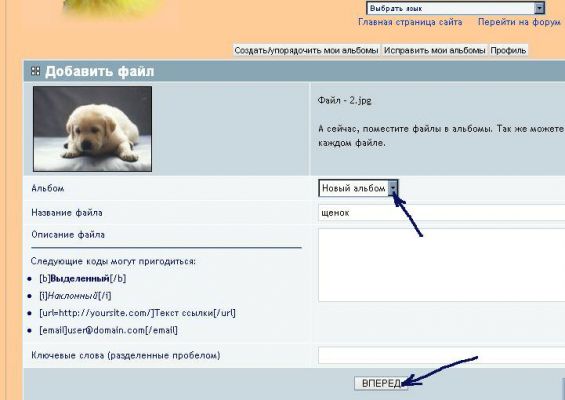Viewport: 565px width, 400px height.
Task: Click the puppy thumbnail image
Action: [x=92, y=129]
